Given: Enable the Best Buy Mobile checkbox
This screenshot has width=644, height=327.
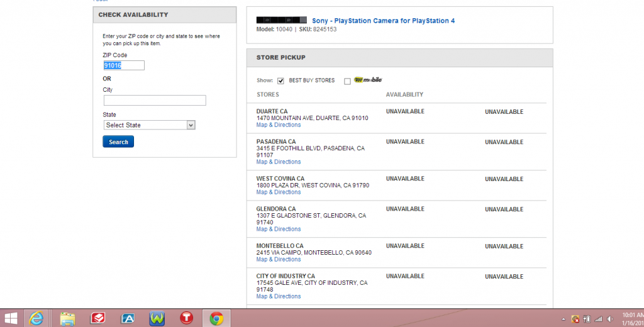Looking at the screenshot, I should coord(347,81).
